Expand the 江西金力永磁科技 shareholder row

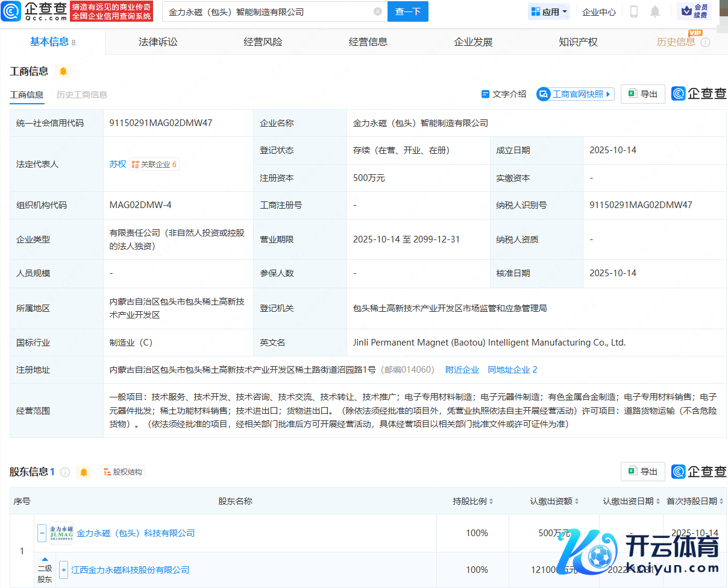click(64, 570)
